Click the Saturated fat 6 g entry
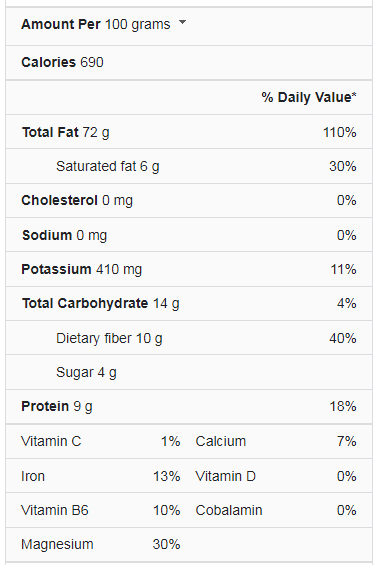This screenshot has width=377, height=565. (x=189, y=166)
